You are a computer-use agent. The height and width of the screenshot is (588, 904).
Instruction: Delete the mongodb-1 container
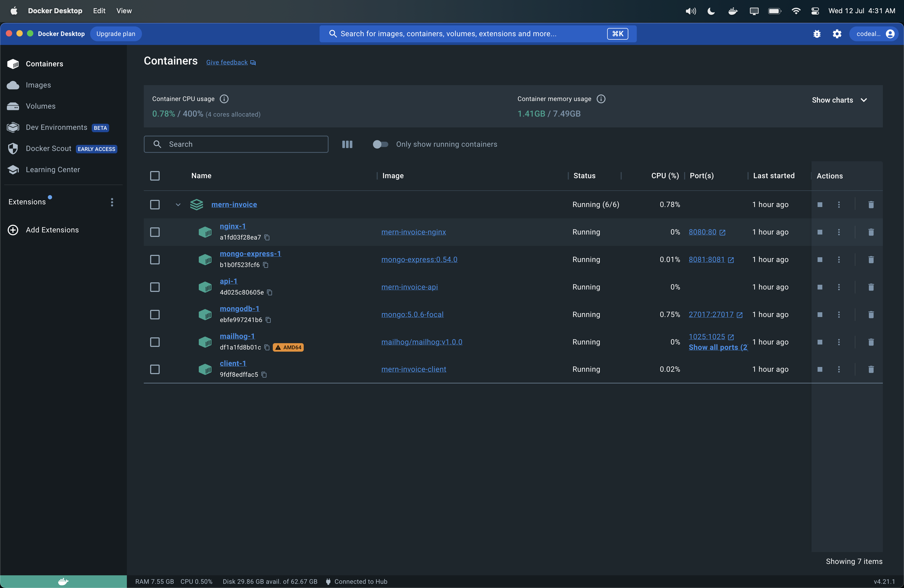pyautogui.click(x=871, y=315)
